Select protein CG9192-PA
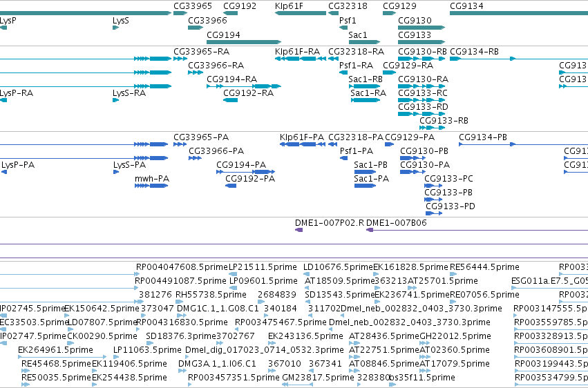 pos(250,179)
